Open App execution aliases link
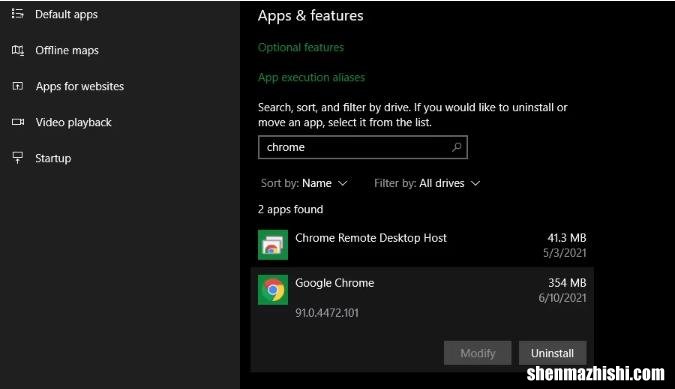The width and height of the screenshot is (675, 389). [311, 77]
